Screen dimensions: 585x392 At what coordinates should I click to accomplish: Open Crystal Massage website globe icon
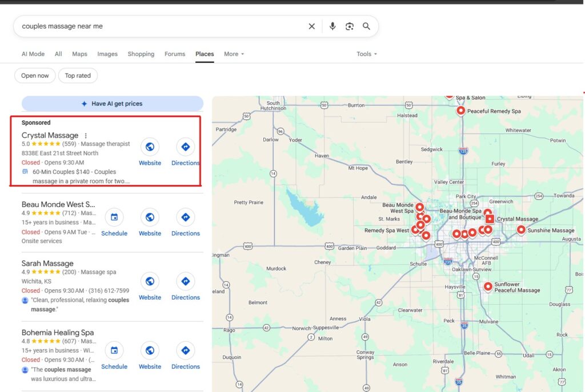(150, 147)
